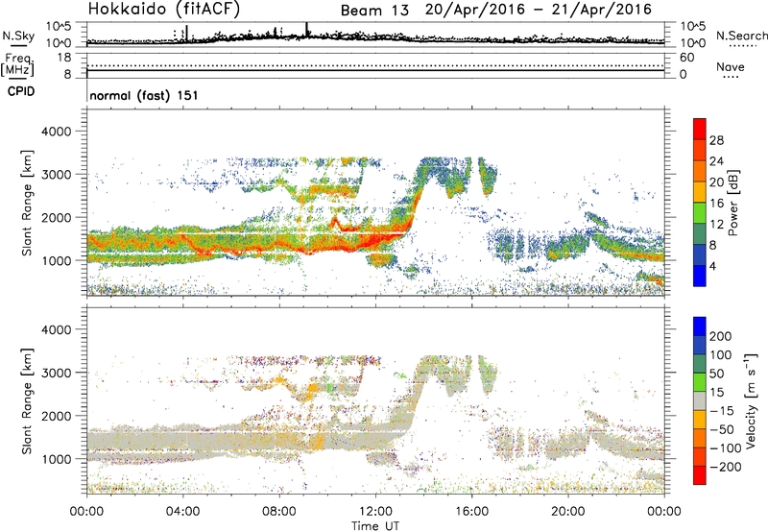This screenshot has height=532, width=768.
Task: Click the '60' Nave axis tick
Action: click(x=686, y=58)
